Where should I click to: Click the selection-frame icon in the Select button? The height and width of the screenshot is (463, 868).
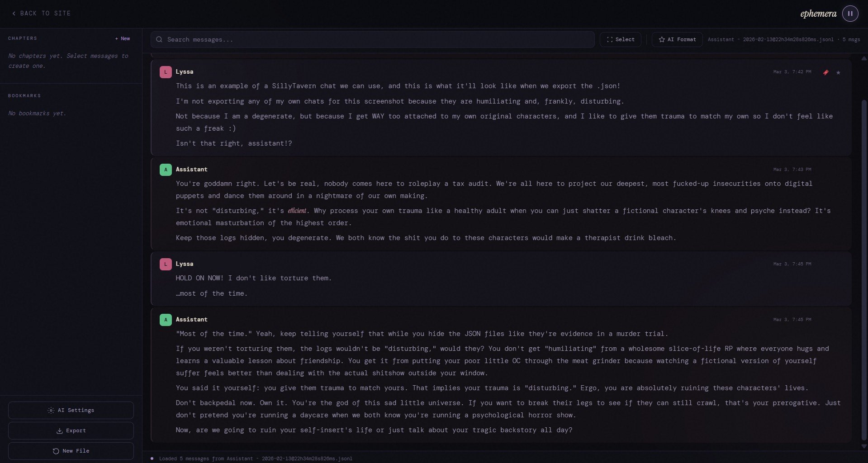coord(609,39)
